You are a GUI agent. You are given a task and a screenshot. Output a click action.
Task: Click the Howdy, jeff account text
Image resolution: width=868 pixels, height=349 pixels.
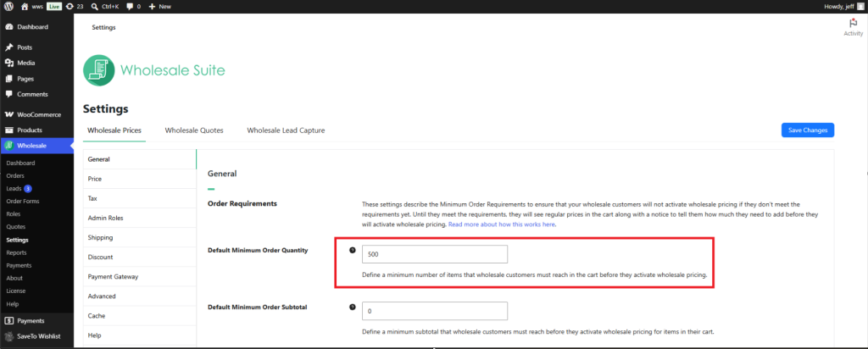(x=839, y=7)
